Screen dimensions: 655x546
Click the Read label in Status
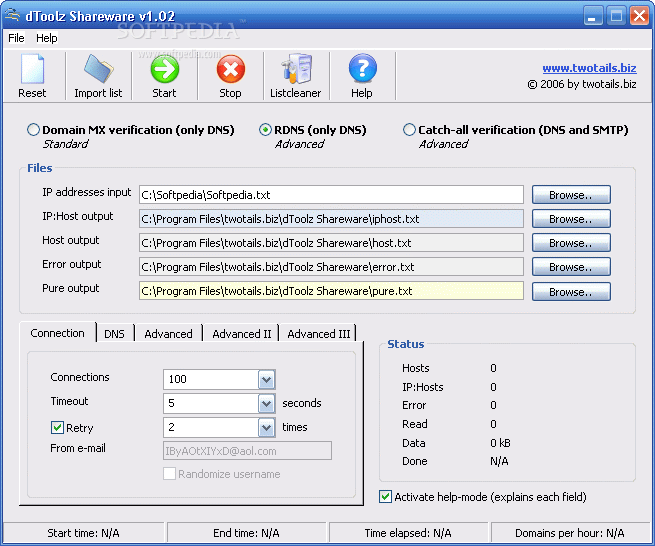tap(415, 424)
